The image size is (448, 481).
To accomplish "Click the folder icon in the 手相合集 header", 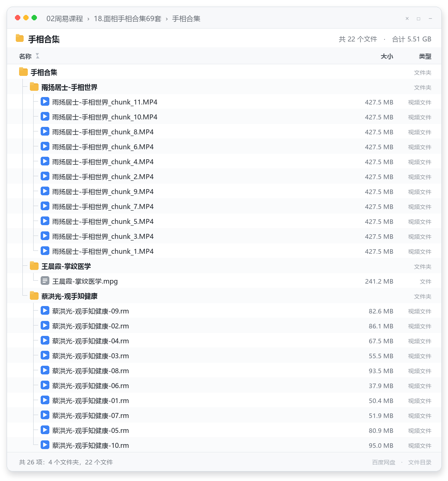I will point(19,38).
